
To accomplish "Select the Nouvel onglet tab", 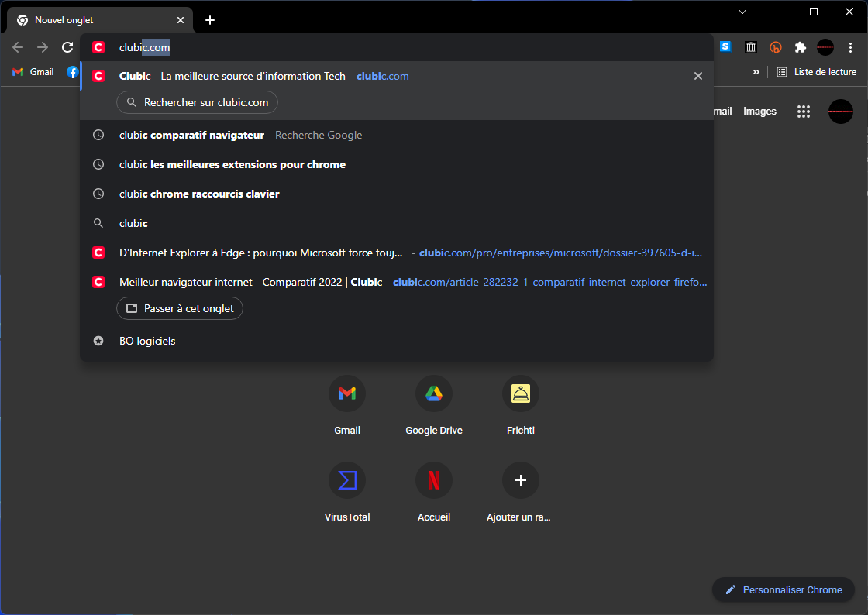I will (100, 20).
